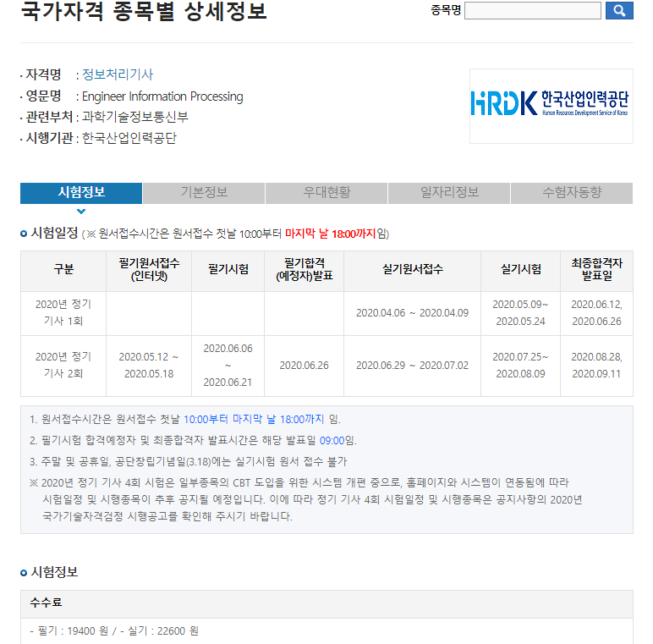Select the 필기원서접수(인터넷) column header

click(x=149, y=271)
